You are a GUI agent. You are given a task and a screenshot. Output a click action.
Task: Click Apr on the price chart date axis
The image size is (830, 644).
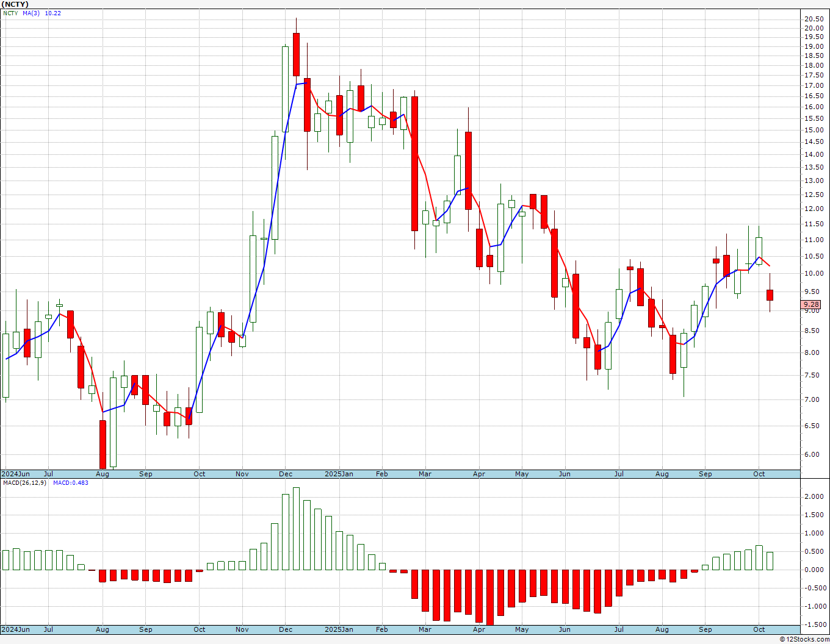[x=478, y=474]
